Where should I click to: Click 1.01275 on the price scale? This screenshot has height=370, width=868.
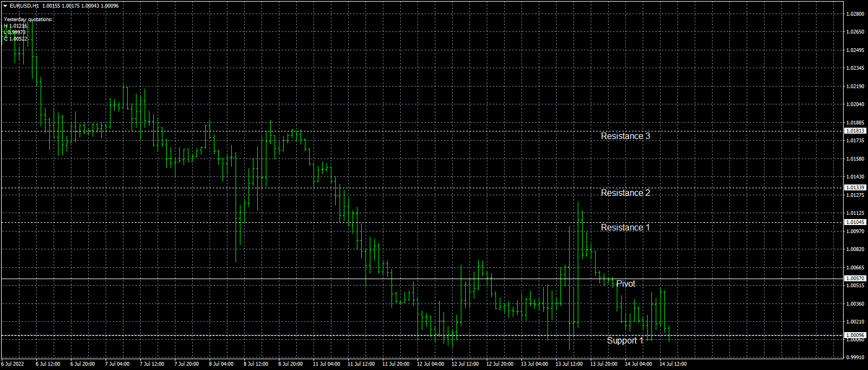[x=855, y=195]
